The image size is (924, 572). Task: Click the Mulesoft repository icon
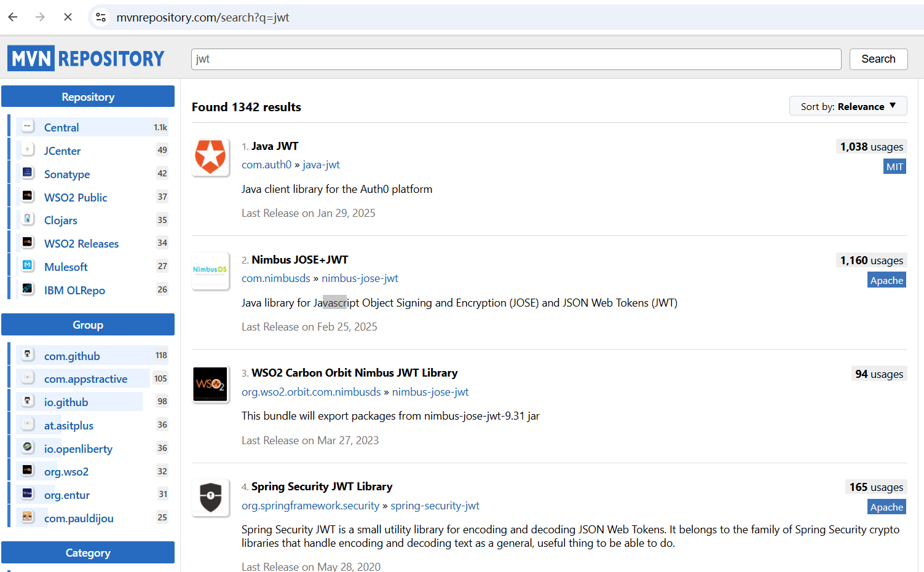pyautogui.click(x=28, y=266)
